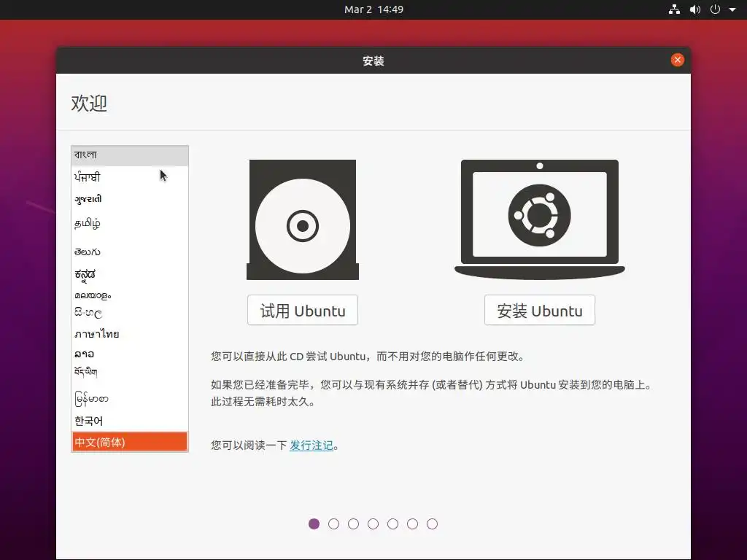Select മലയാളം in language list
The image size is (747, 560).
[130, 295]
